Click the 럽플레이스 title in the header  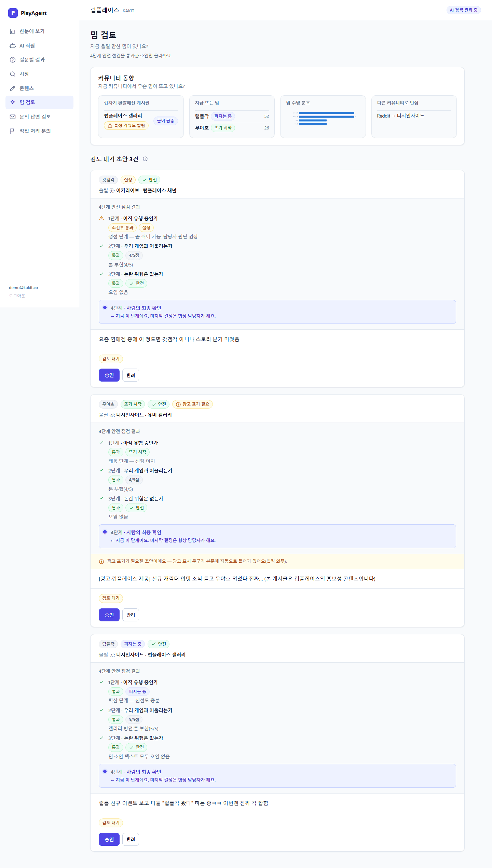tap(105, 10)
